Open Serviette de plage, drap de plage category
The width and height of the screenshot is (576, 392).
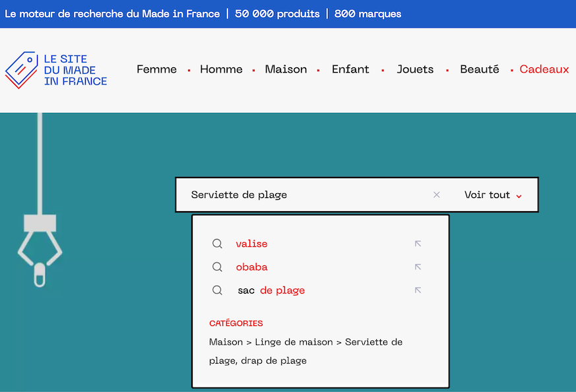305,351
